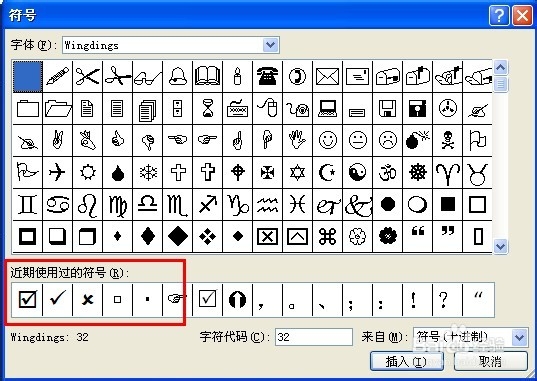
Task: Close the 符号 dialog
Action: 522,15
